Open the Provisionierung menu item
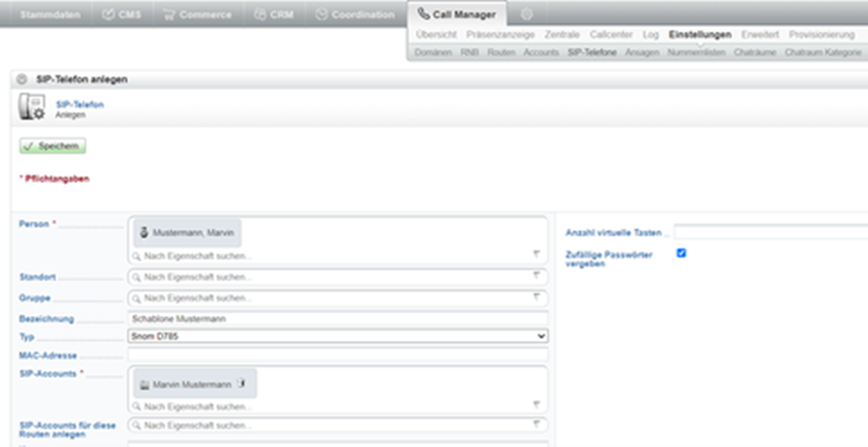 (x=822, y=35)
